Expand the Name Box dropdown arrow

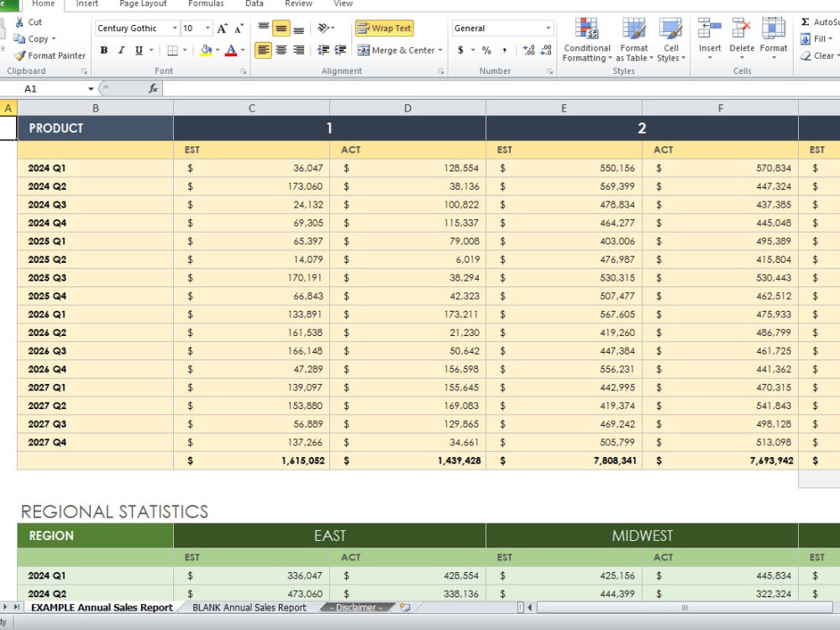91,89
